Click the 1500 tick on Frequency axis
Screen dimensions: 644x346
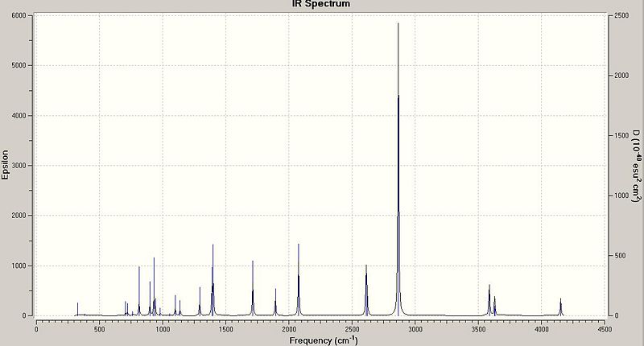click(225, 329)
